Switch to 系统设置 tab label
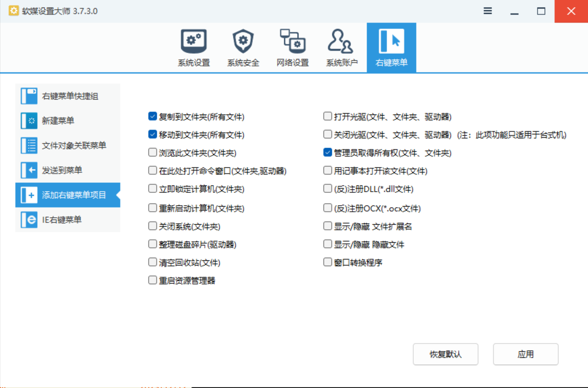Image resolution: width=588 pixels, height=388 pixels. tap(194, 63)
